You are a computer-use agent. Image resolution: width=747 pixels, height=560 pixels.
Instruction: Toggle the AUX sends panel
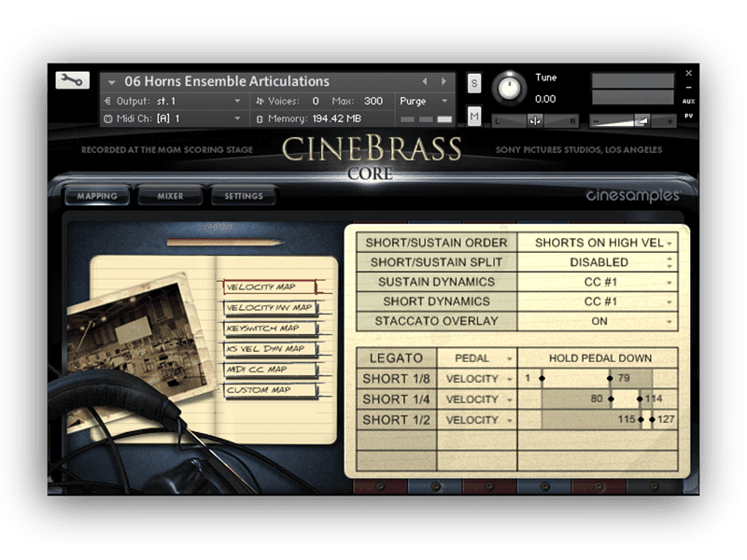688,102
